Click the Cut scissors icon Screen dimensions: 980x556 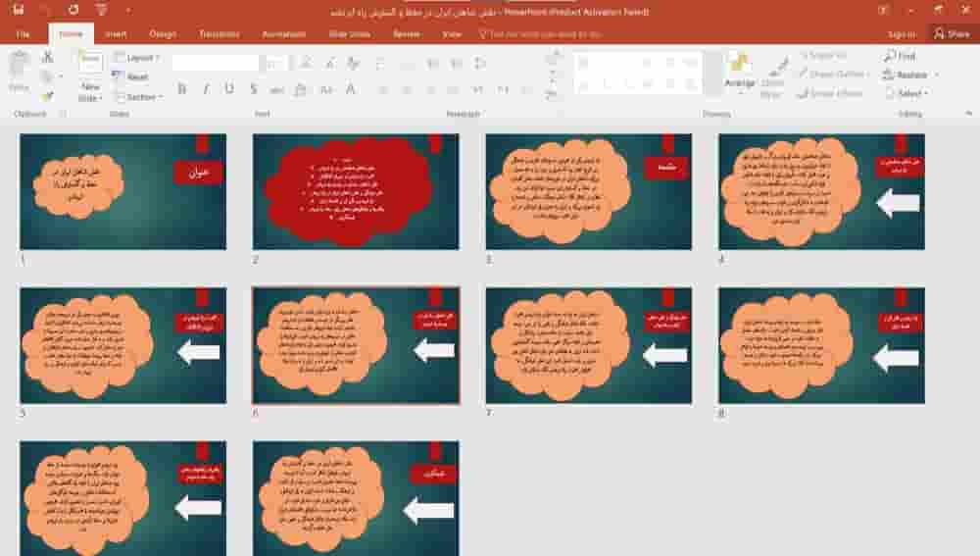click(47, 58)
